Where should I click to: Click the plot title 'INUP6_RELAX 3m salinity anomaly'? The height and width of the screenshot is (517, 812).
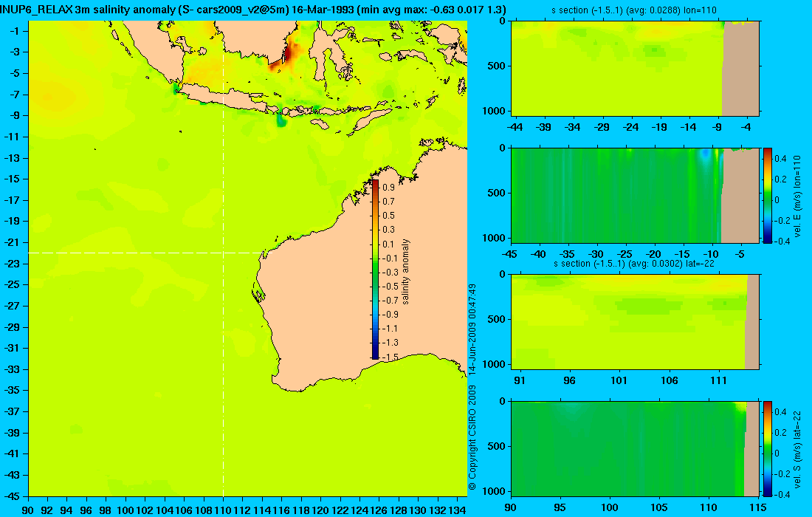[87, 10]
